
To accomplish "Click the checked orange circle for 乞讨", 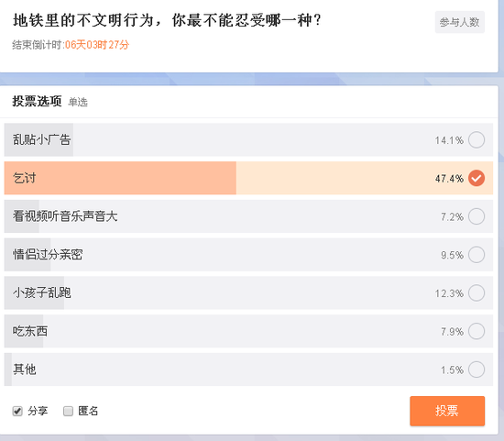I will tap(477, 178).
